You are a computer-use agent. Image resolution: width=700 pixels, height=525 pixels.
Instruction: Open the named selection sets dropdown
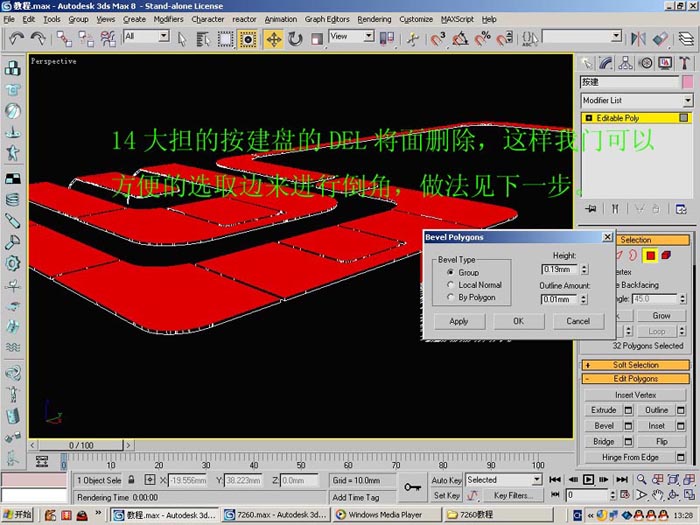[x=616, y=36]
